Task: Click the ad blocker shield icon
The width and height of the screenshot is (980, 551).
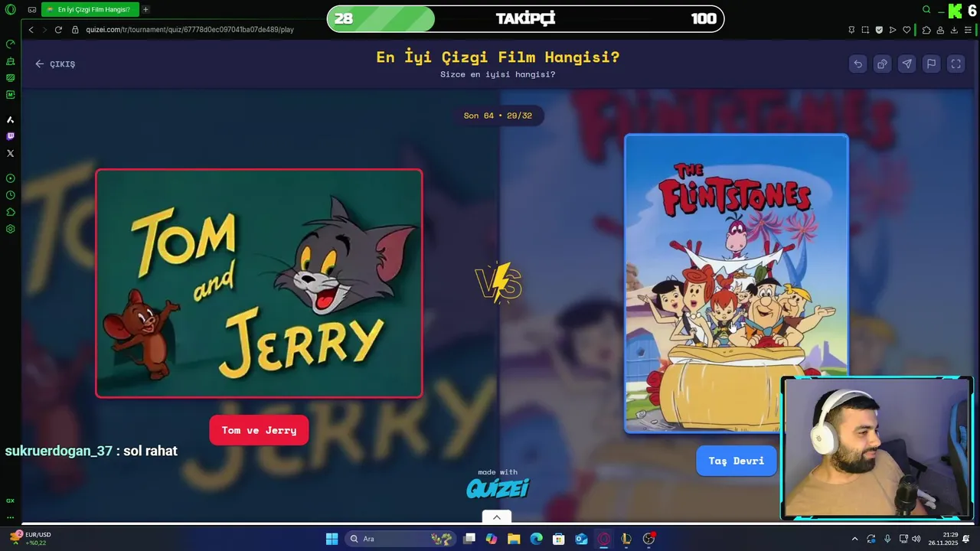Action: click(879, 30)
